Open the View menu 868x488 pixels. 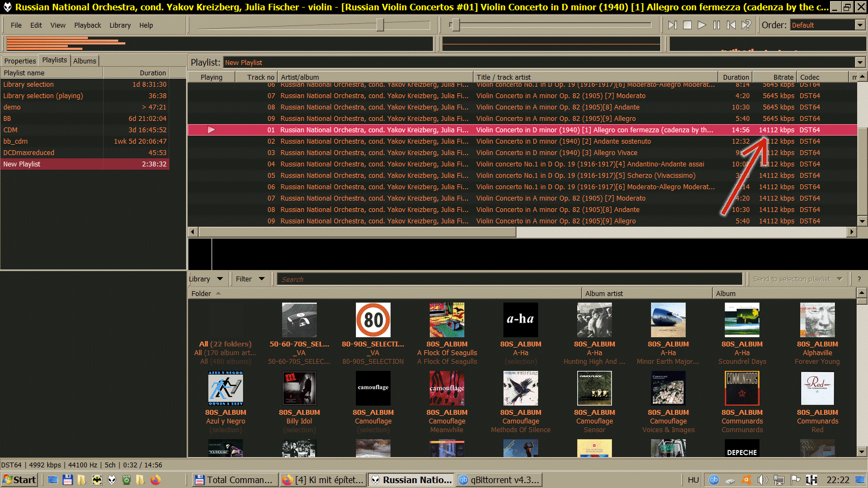(x=58, y=25)
